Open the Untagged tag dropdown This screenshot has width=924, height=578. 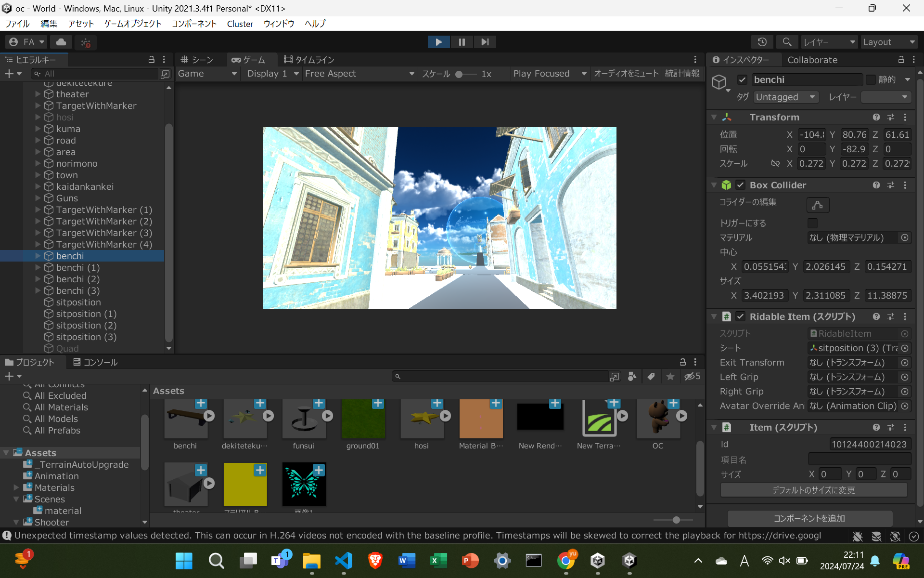point(785,97)
